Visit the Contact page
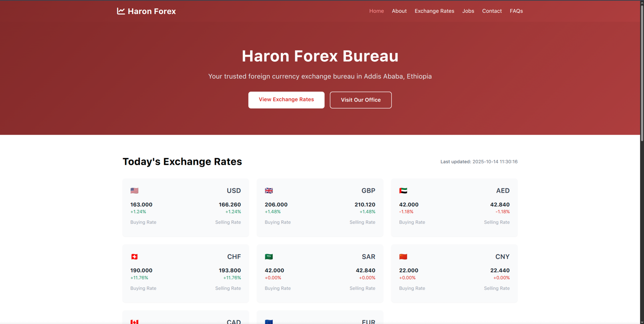 [x=492, y=11]
